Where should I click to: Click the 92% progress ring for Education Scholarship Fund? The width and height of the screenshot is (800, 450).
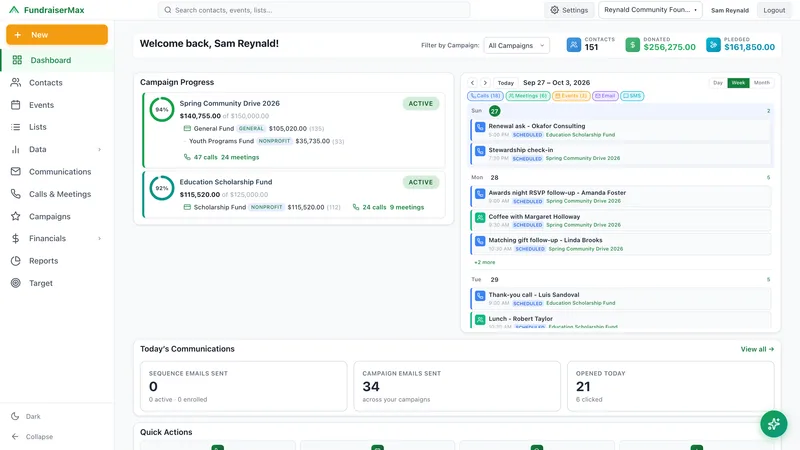click(x=162, y=188)
